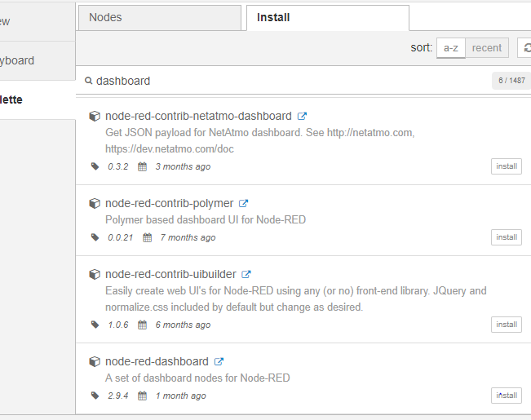The width and height of the screenshot is (531, 420).
Task: Click '3 months ago' date text
Action: (x=183, y=166)
